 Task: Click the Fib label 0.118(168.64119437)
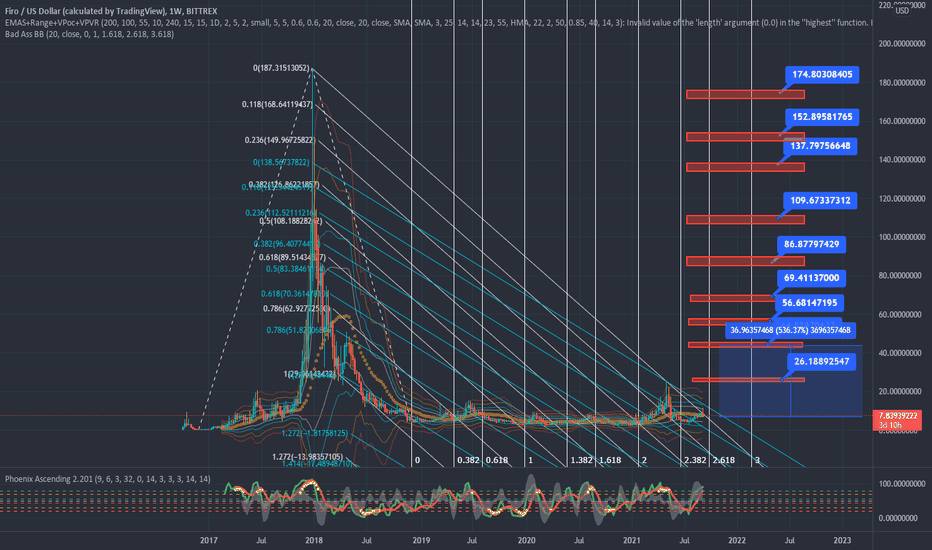[x=277, y=104]
